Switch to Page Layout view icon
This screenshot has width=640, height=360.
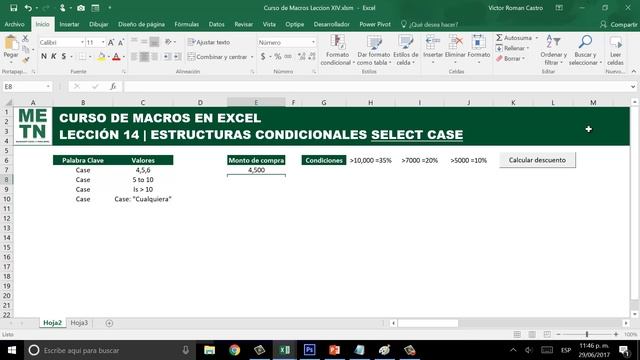pyautogui.click(x=532, y=334)
